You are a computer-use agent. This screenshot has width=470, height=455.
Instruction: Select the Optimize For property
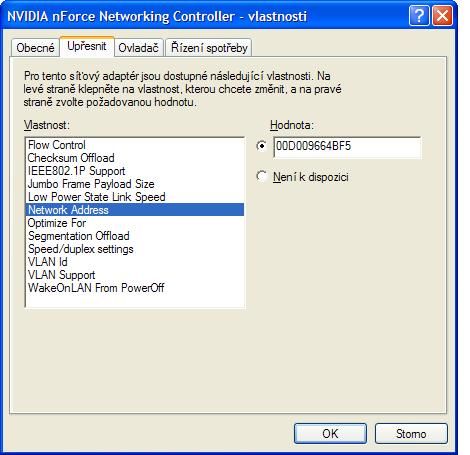[x=135, y=223]
